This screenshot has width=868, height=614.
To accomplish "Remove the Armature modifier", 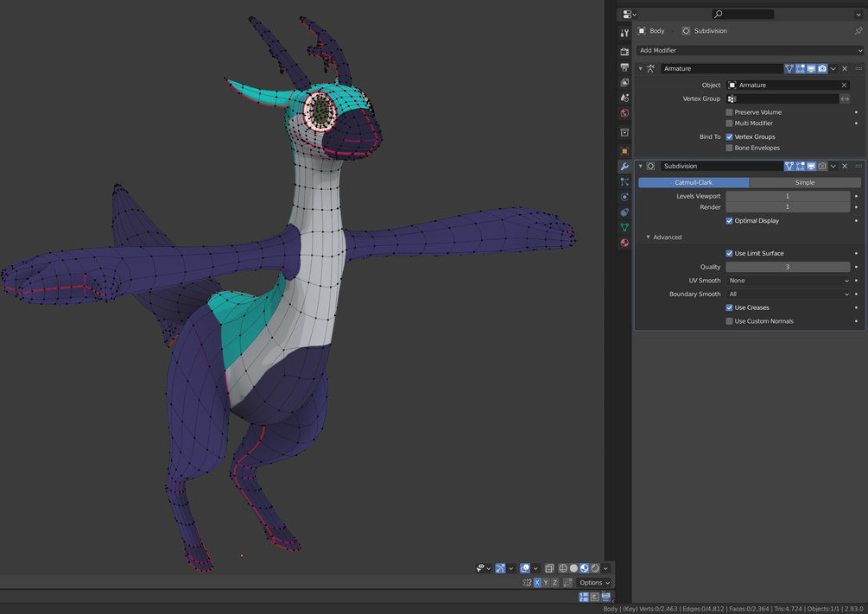I will tap(845, 68).
